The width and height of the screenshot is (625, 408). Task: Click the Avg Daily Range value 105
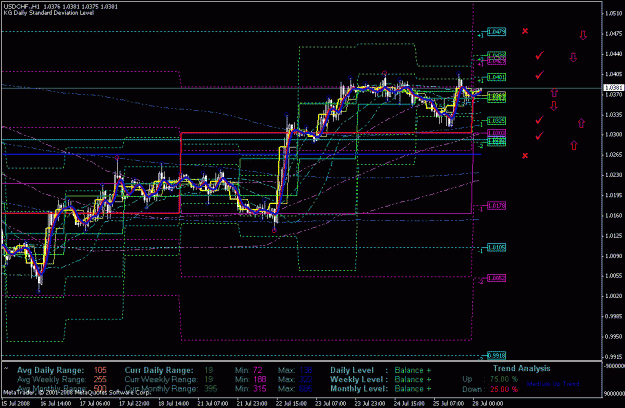[x=100, y=371]
